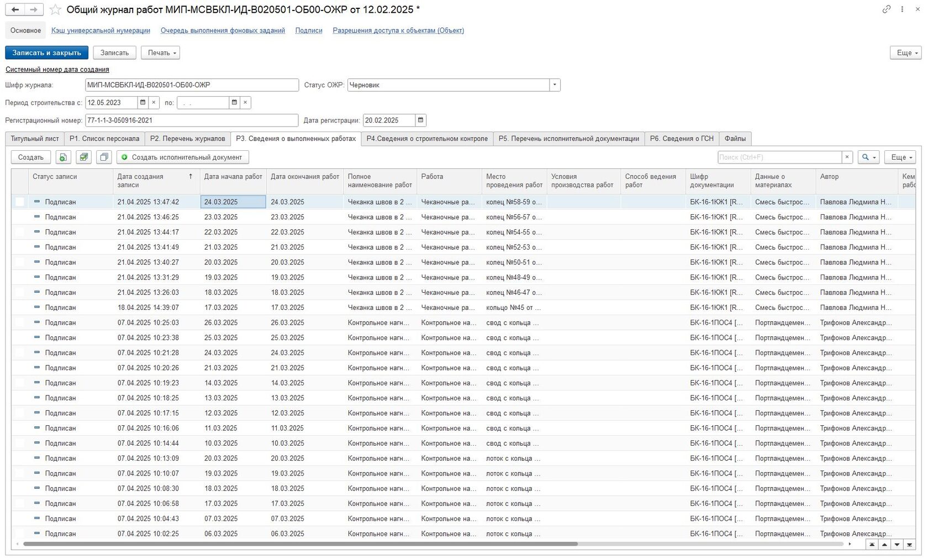Open the search magnifier dropdown button

tap(868, 157)
